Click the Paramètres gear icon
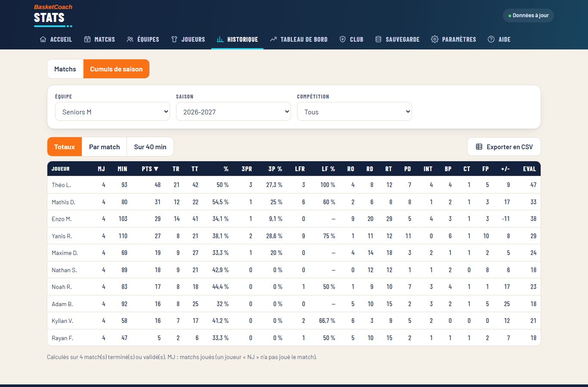Viewport: 588px width, 387px height. tap(435, 39)
